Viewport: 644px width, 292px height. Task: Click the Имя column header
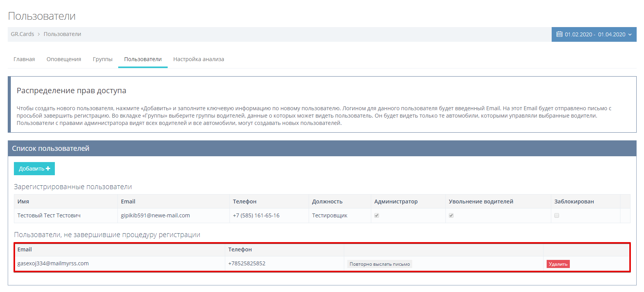pos(23,201)
